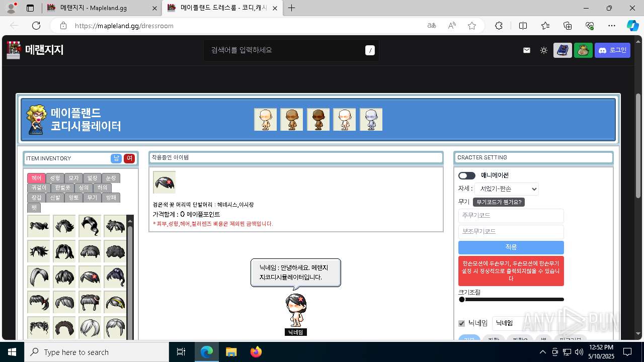Click the 무기코드가 뭔가요? help button
The height and width of the screenshot is (362, 644).
(499, 202)
